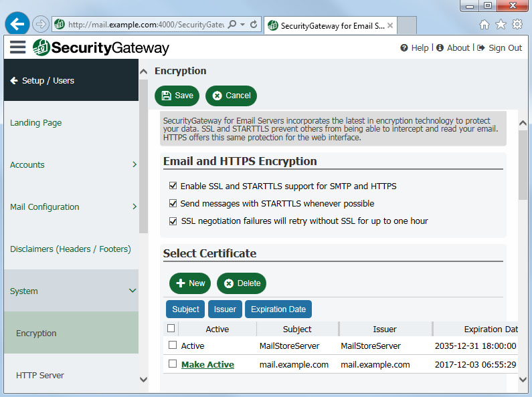
Task: Click the New certificate button
Action: (190, 283)
